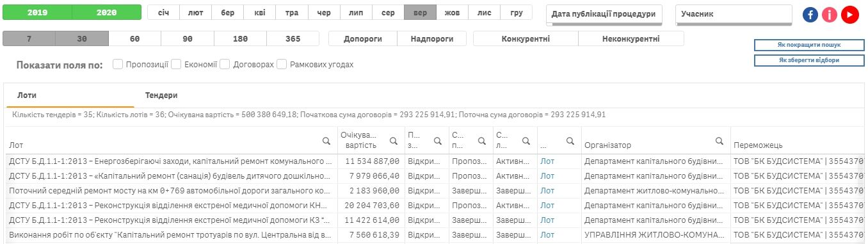Click the pink info icon
Screen dimensions: 868x244
830,15
